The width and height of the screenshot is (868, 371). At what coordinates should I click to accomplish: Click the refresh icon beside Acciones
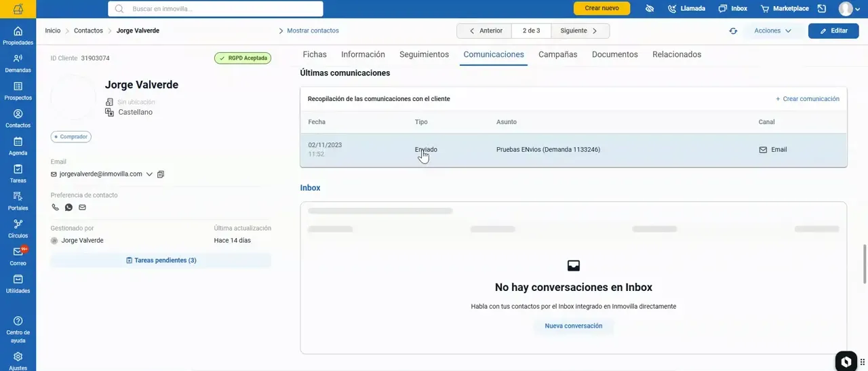pyautogui.click(x=733, y=31)
